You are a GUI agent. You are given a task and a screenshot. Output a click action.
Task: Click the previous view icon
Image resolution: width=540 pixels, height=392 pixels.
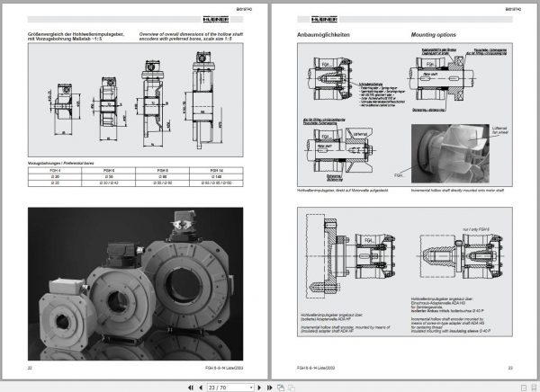click(281, 388)
